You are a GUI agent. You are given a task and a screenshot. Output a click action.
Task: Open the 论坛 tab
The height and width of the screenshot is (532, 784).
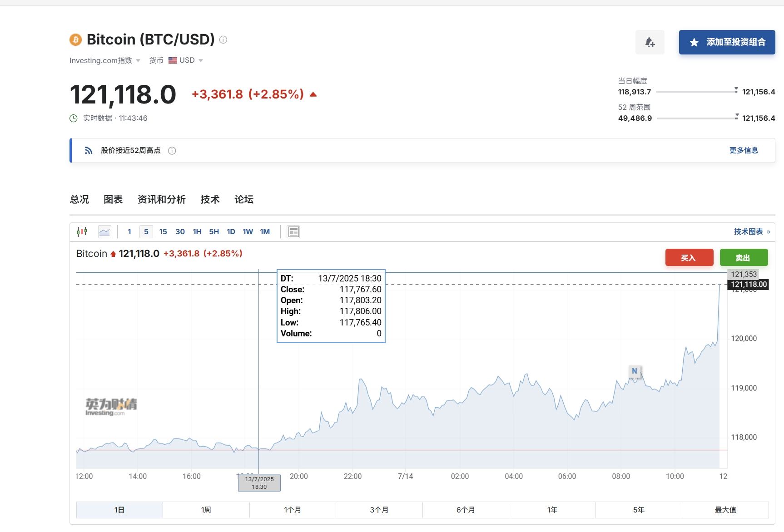click(244, 199)
